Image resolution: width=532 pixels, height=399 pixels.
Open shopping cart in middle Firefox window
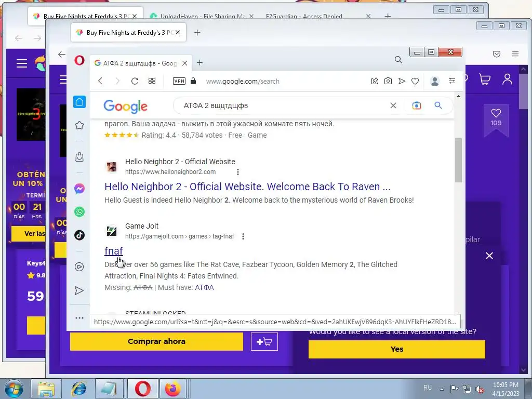tap(485, 79)
